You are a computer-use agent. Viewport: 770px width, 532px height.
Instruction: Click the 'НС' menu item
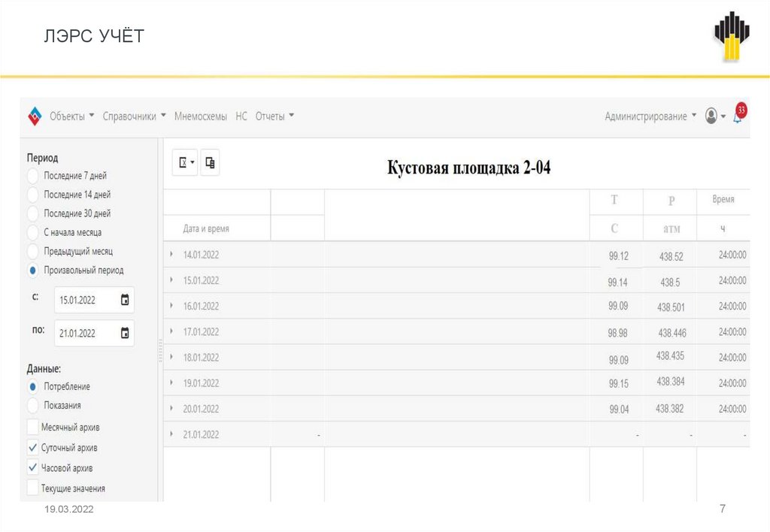coord(241,116)
